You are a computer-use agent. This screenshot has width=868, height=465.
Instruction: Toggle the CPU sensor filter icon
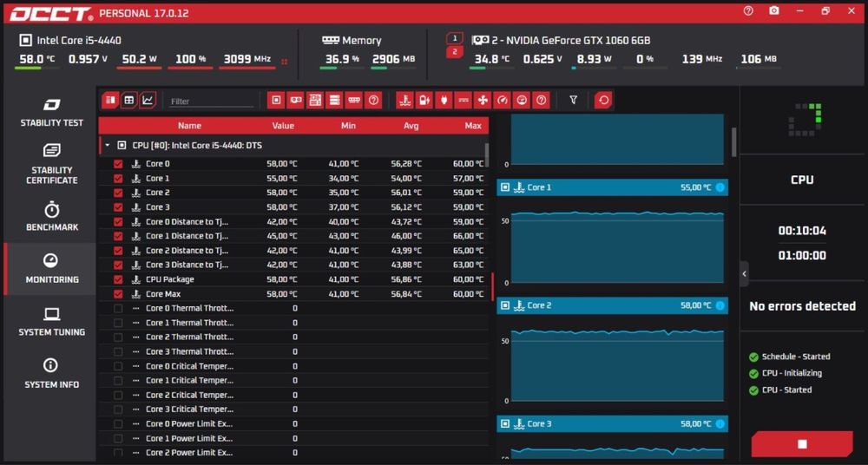click(276, 100)
